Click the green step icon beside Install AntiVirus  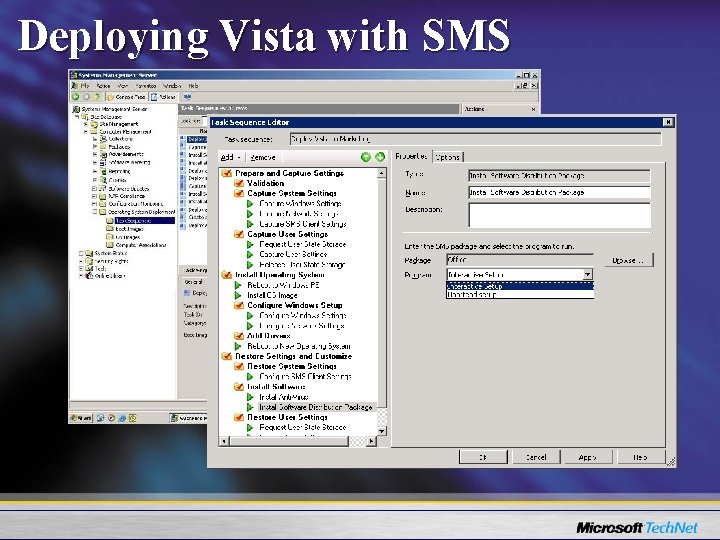tap(250, 397)
